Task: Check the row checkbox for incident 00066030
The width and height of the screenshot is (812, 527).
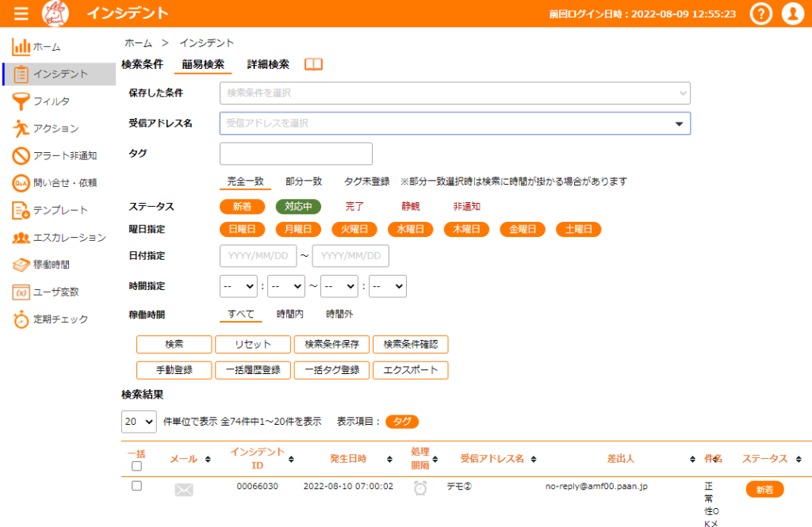Action: coord(136,486)
